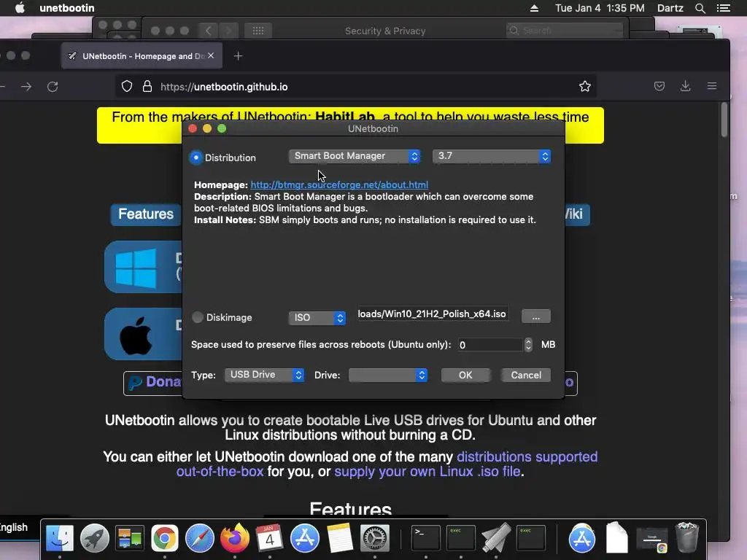This screenshot has height=560, width=747.
Task: Launch Google Chrome from the dock
Action: pos(164,538)
